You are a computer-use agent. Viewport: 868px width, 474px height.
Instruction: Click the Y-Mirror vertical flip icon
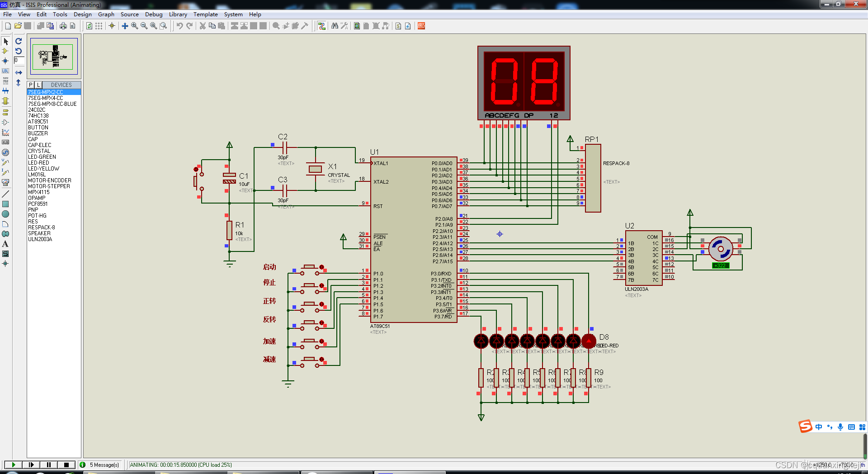click(x=19, y=83)
